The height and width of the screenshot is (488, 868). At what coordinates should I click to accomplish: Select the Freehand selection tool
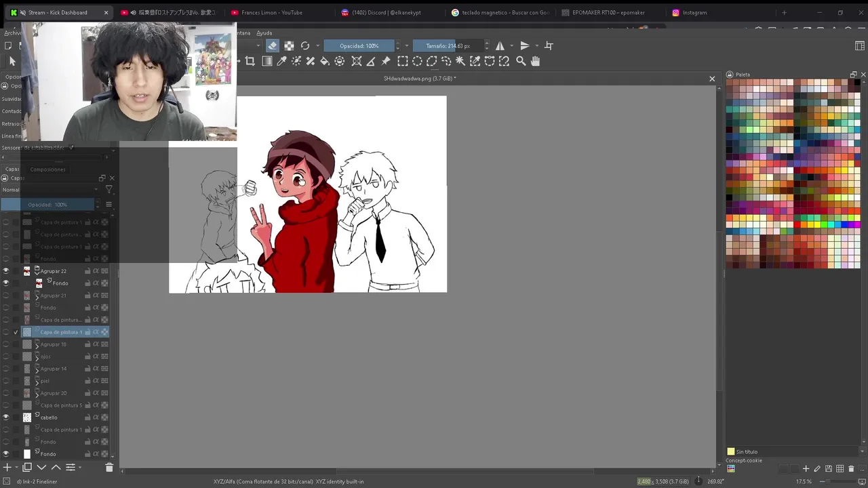[446, 61]
